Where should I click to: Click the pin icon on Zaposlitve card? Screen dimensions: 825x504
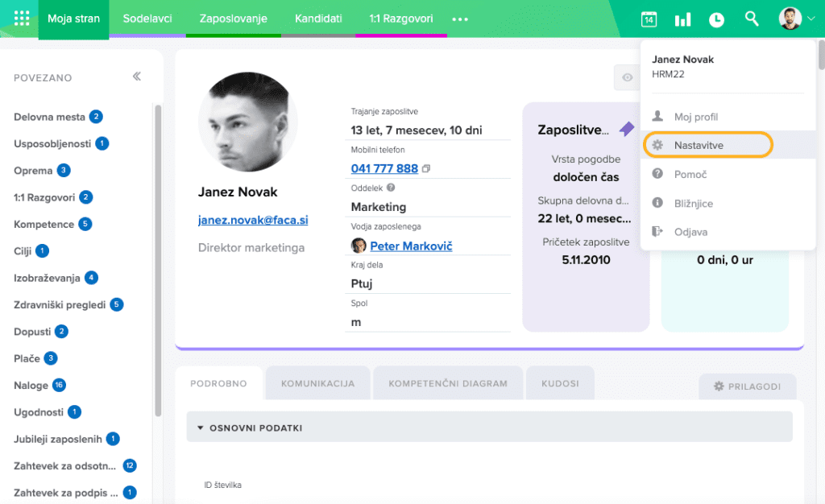tap(626, 129)
